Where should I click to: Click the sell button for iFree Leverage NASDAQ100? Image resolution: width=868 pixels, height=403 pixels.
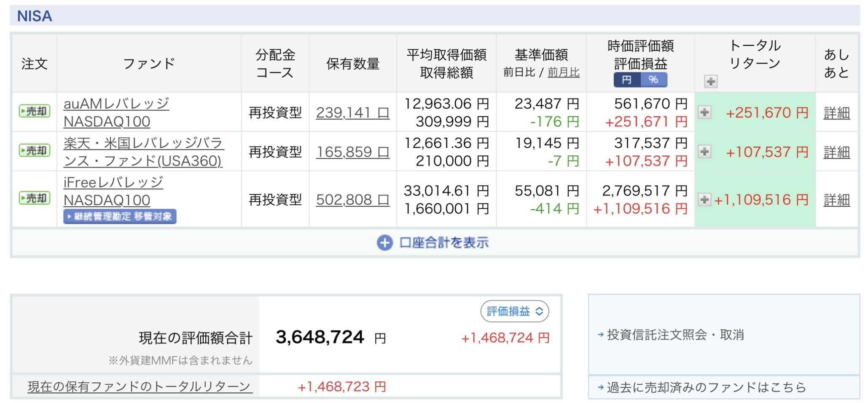tap(35, 198)
